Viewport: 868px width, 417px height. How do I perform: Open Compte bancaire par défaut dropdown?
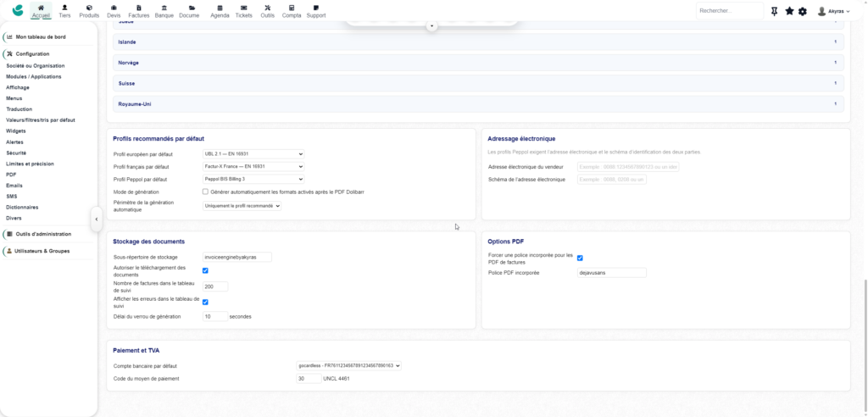tap(348, 365)
